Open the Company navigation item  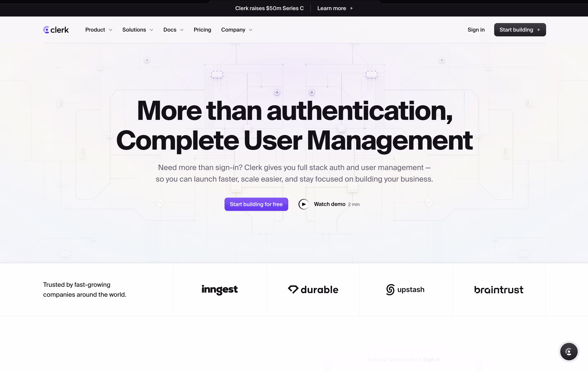pyautogui.click(x=233, y=30)
